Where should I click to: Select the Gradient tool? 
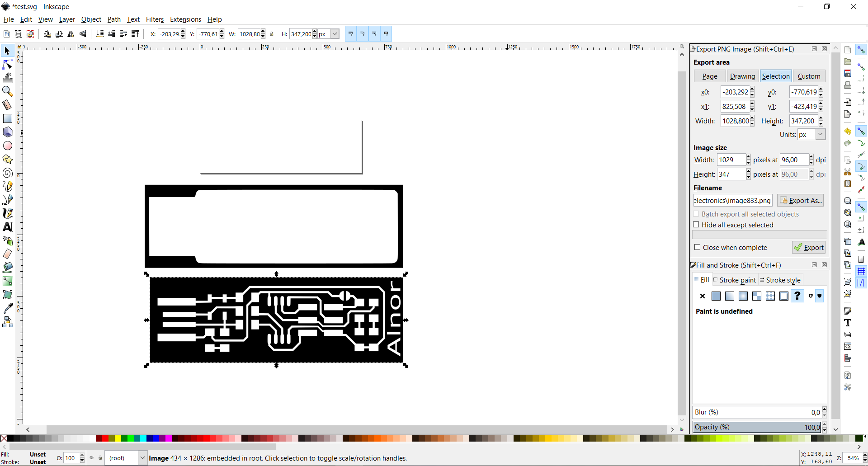coord(7,281)
